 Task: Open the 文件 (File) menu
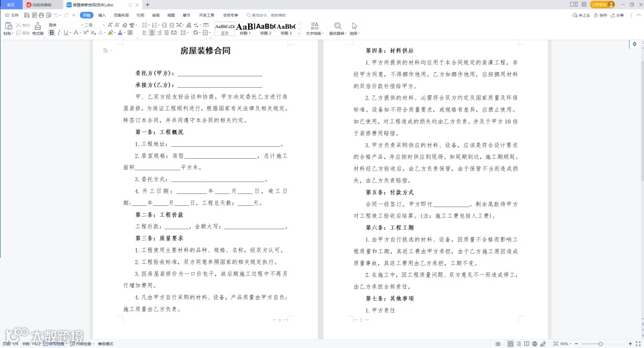coord(11,15)
